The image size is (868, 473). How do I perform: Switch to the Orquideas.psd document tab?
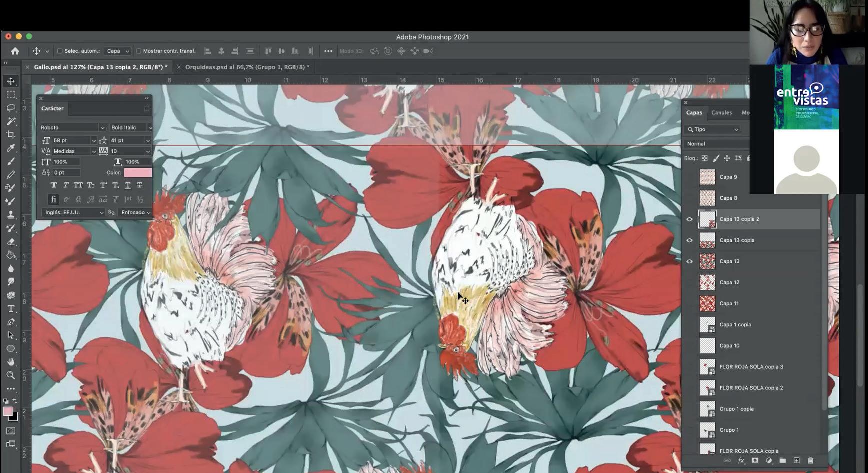tap(247, 67)
